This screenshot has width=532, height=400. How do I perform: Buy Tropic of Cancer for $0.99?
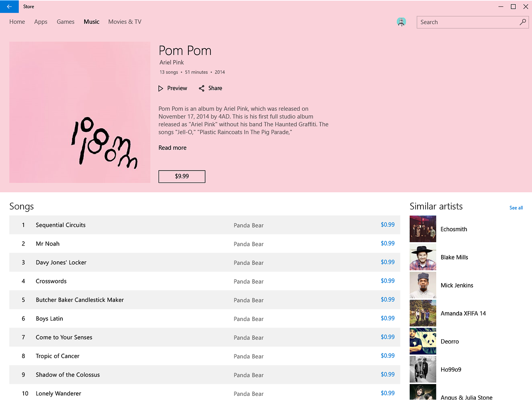387,356
